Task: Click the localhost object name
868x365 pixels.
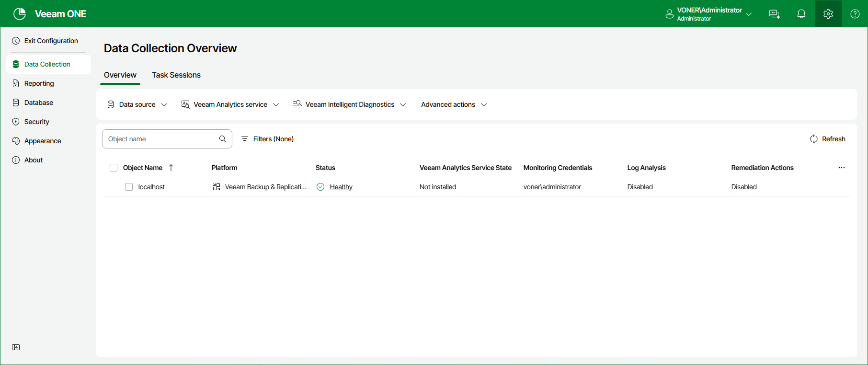Action: (151, 187)
